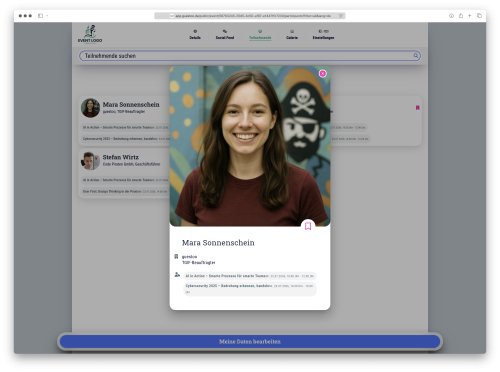Screen dimensions: 500x372
Task: Bookmark Mara Sonnenschein's profile card
Action: point(308,226)
